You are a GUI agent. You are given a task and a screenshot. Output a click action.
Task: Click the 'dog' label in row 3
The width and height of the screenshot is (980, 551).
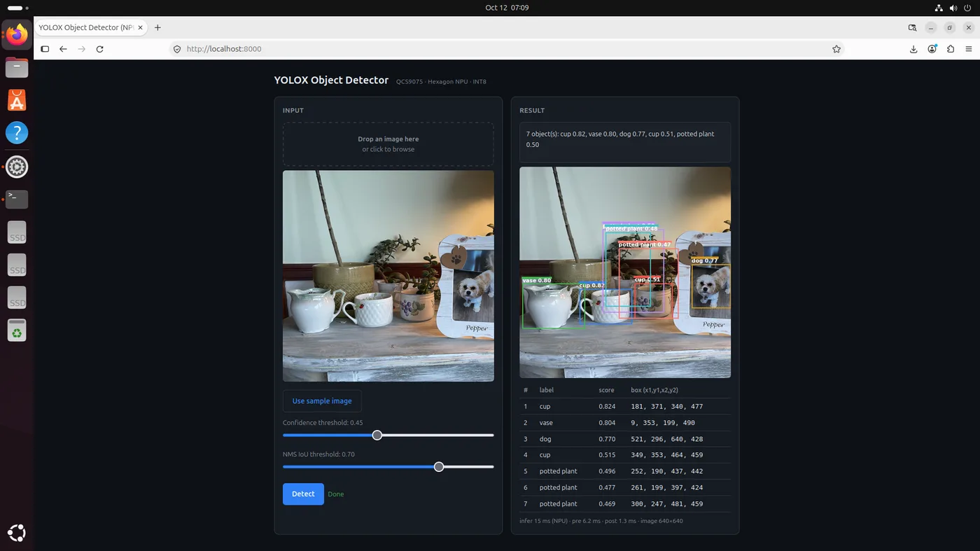click(545, 439)
